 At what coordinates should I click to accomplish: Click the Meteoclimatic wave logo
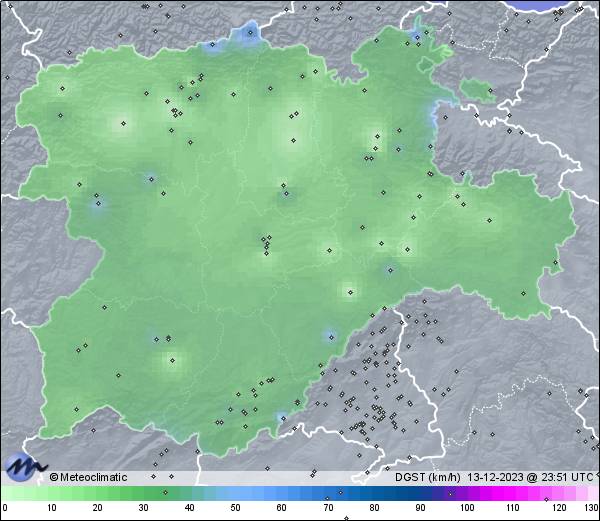(24, 465)
